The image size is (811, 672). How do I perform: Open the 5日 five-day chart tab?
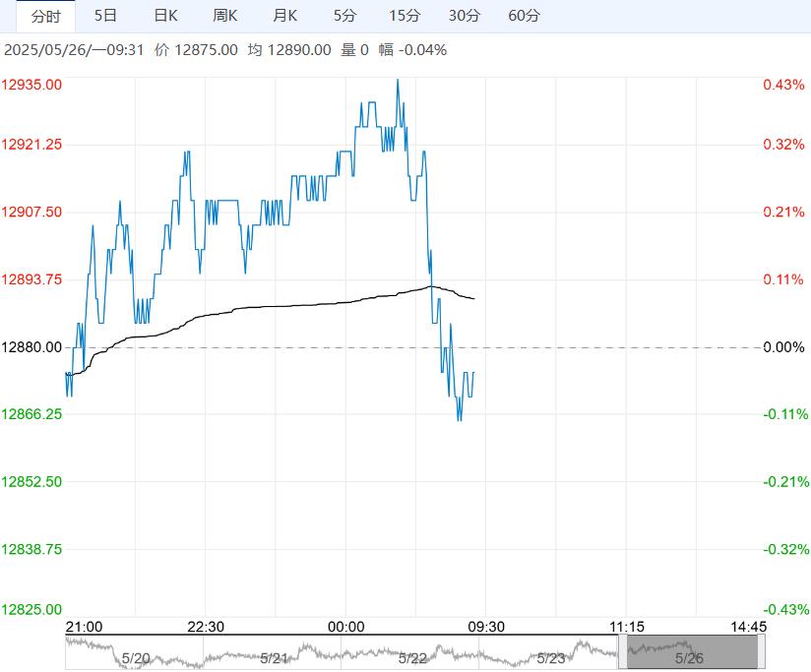(105, 16)
